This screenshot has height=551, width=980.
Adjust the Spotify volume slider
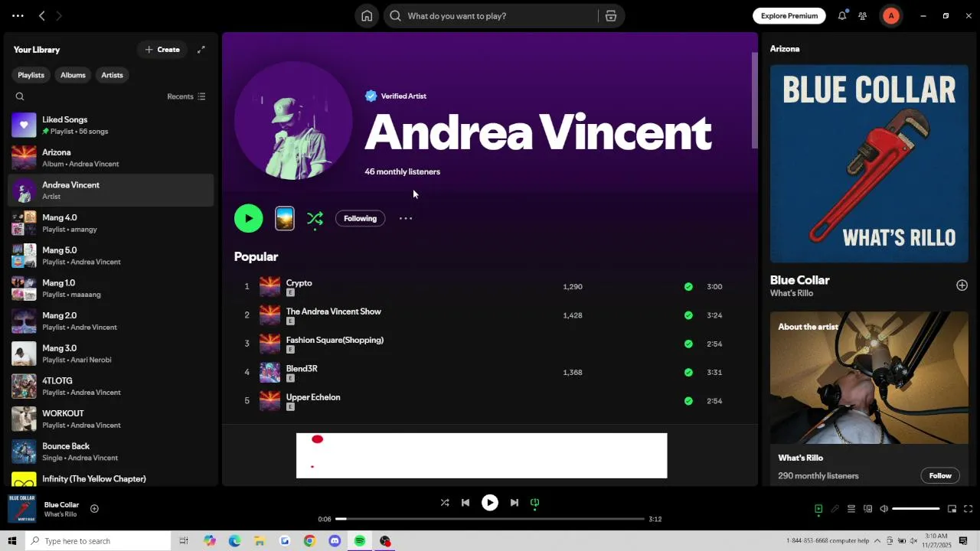tap(916, 509)
